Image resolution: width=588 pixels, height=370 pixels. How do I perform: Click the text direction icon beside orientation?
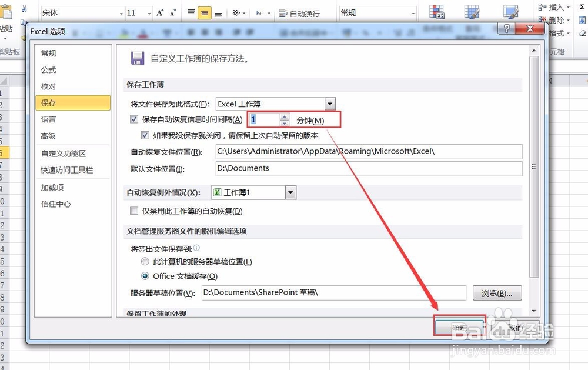(259, 13)
